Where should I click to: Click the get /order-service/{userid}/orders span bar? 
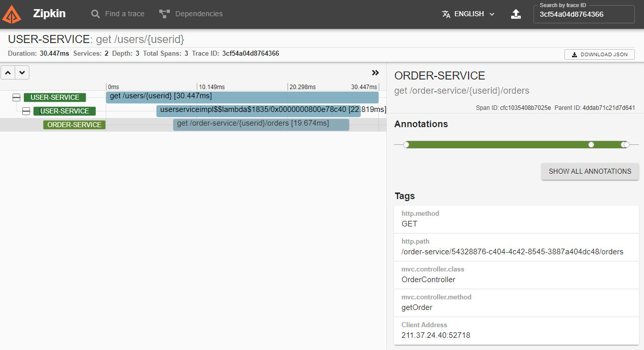pyautogui.click(x=261, y=125)
